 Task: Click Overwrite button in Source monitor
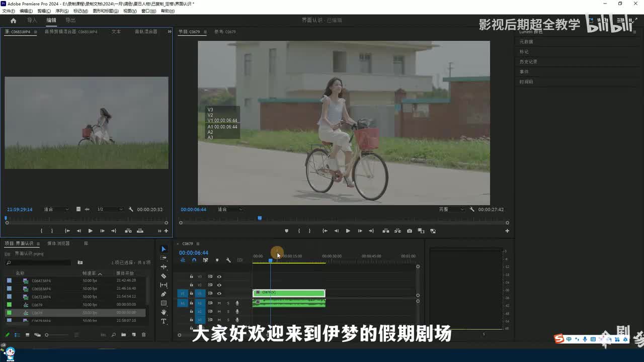[140, 231]
